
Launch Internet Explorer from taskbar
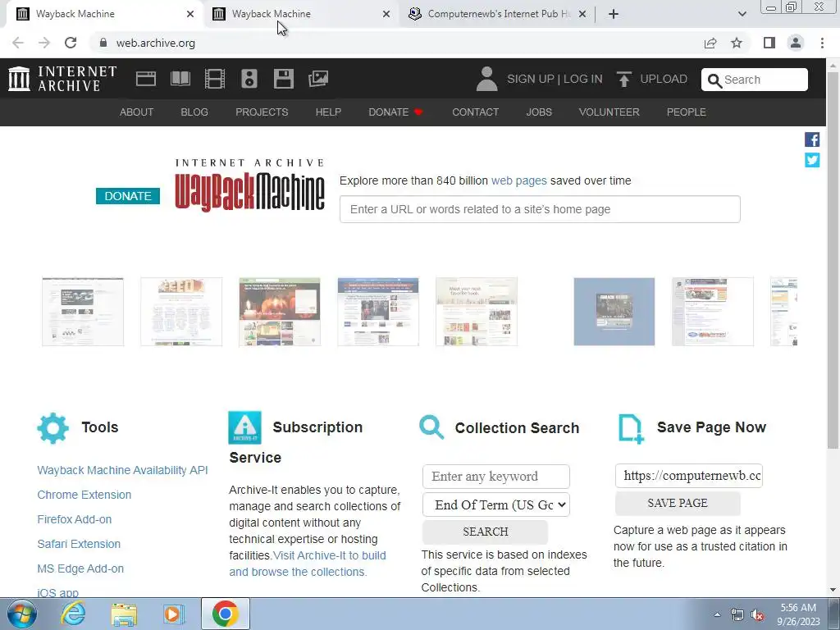click(73, 614)
